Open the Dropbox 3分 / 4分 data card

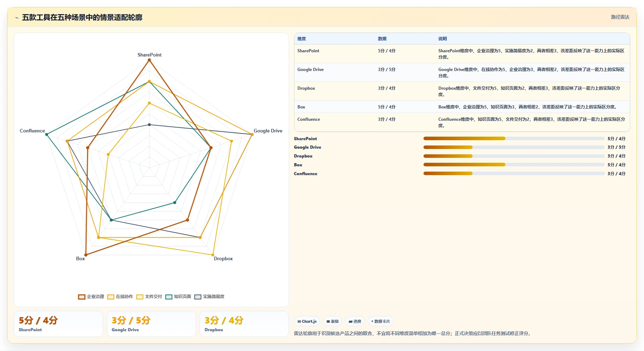pos(244,324)
